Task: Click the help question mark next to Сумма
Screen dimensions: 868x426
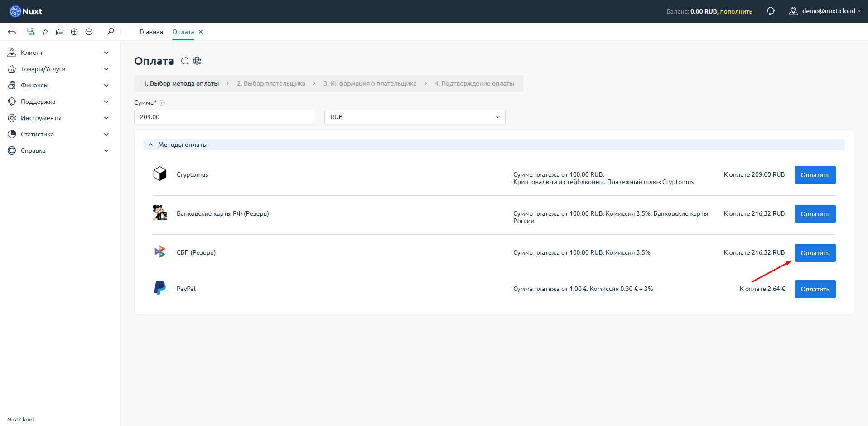Action: click(x=162, y=103)
